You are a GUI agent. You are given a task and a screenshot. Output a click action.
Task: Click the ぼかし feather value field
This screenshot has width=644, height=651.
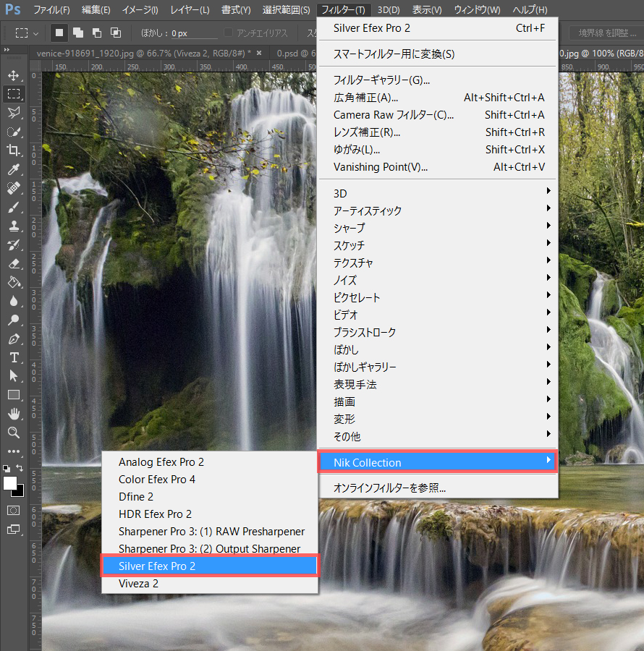[x=195, y=33]
